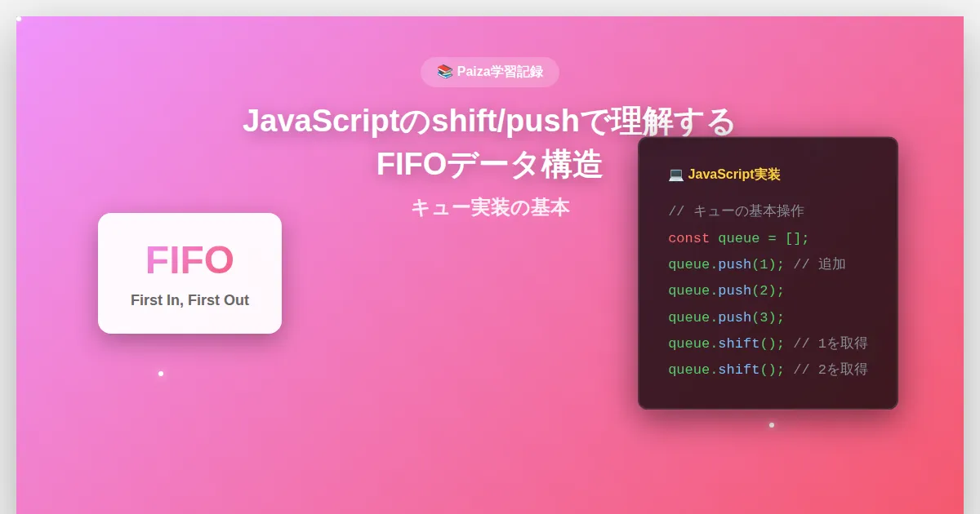This screenshot has width=980, height=514.
Task: Click the FIFOデータ構造 heading line
Action: point(489,164)
